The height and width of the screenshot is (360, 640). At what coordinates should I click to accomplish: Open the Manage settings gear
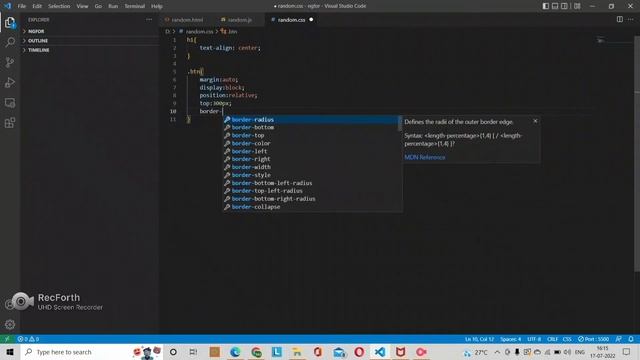click(x=10, y=324)
